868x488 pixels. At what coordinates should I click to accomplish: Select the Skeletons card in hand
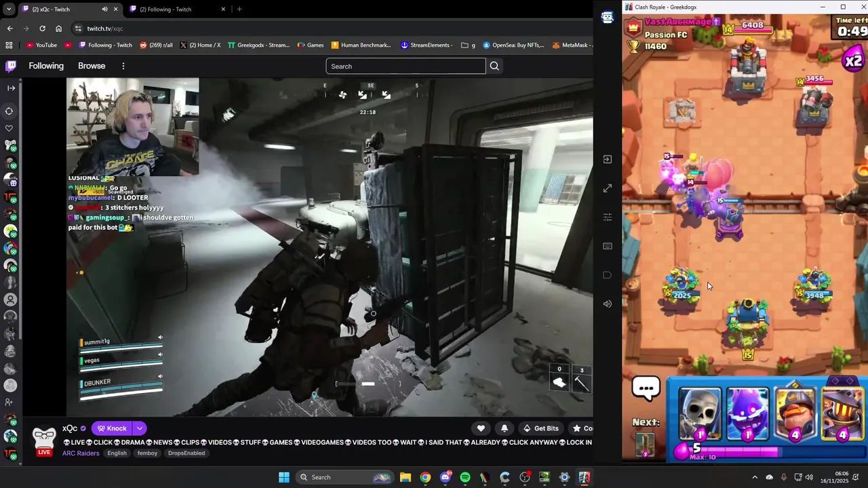[x=700, y=414]
